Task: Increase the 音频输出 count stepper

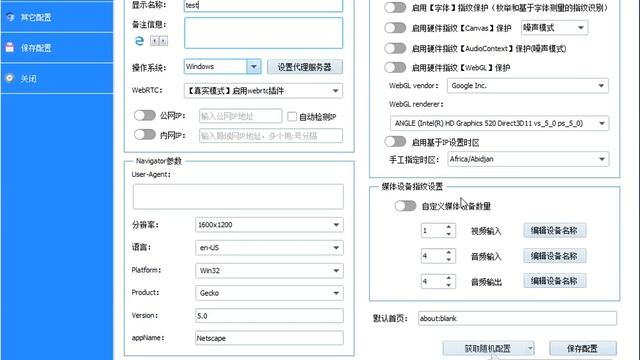Action: tap(449, 278)
